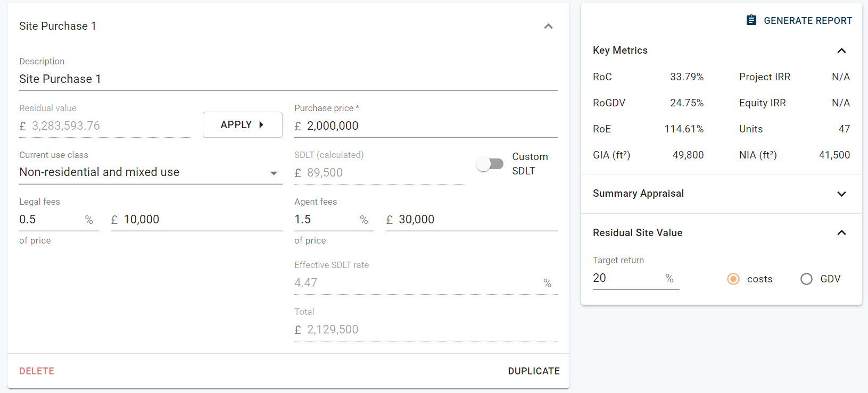Select the costs radio button

coord(733,279)
